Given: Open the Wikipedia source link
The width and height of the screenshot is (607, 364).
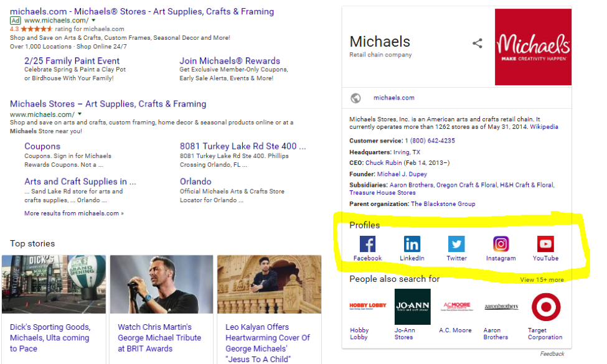Looking at the screenshot, I should tap(544, 127).
